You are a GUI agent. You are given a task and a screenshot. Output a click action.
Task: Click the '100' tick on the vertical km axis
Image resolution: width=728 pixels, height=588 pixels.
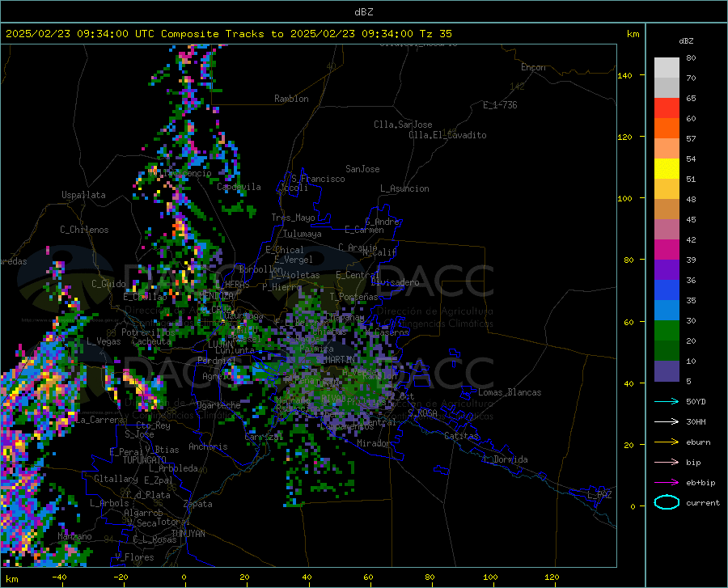(x=624, y=199)
